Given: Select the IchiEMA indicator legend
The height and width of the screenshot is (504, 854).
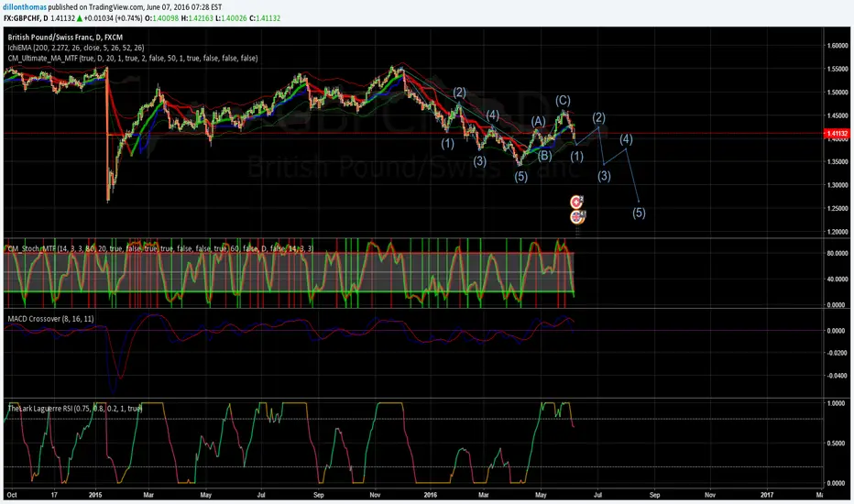Looking at the screenshot, I should pos(76,48).
